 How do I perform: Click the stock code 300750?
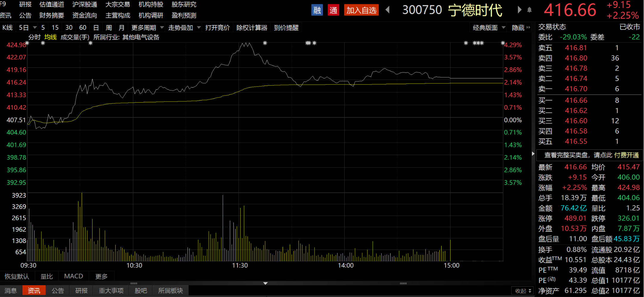click(422, 10)
